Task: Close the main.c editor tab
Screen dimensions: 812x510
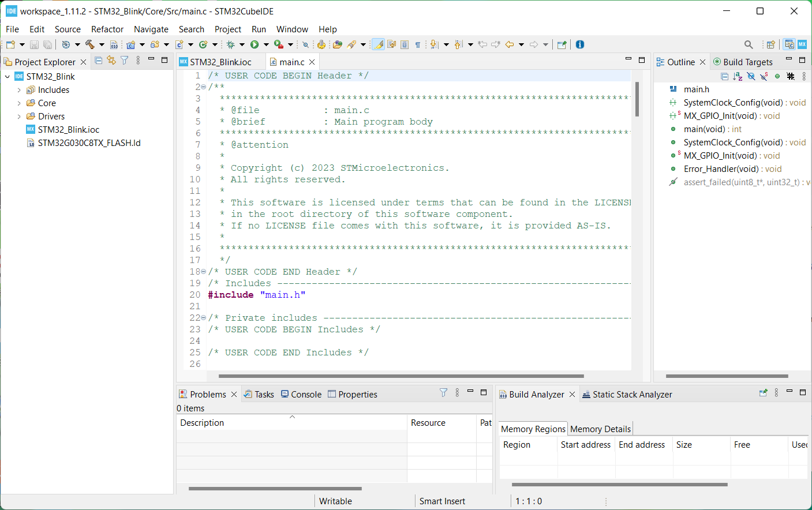Action: (x=312, y=62)
